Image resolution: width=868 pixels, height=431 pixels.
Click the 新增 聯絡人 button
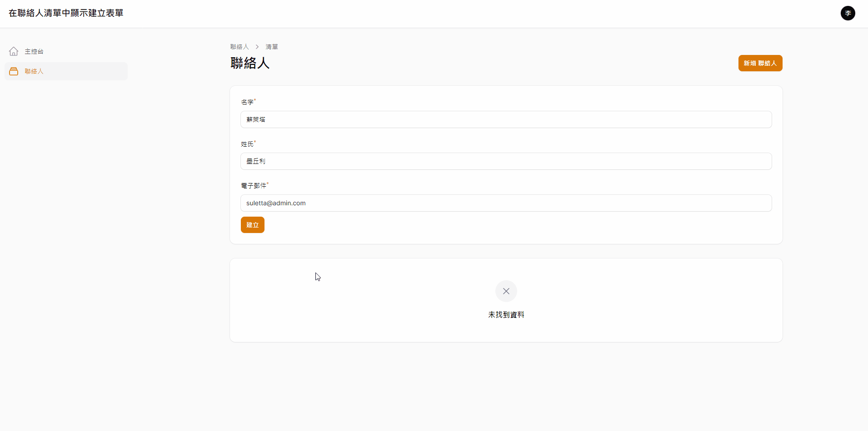pyautogui.click(x=759, y=63)
